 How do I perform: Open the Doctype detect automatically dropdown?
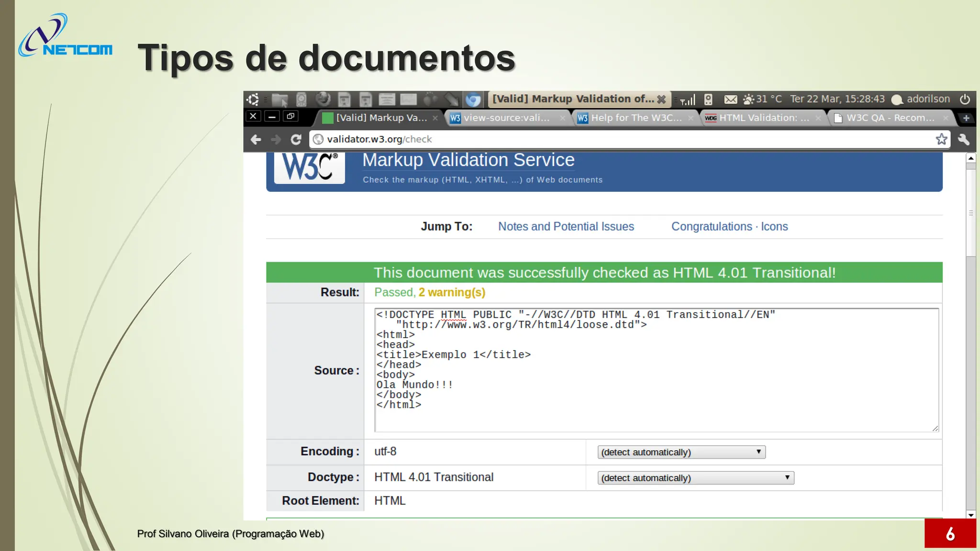(696, 478)
